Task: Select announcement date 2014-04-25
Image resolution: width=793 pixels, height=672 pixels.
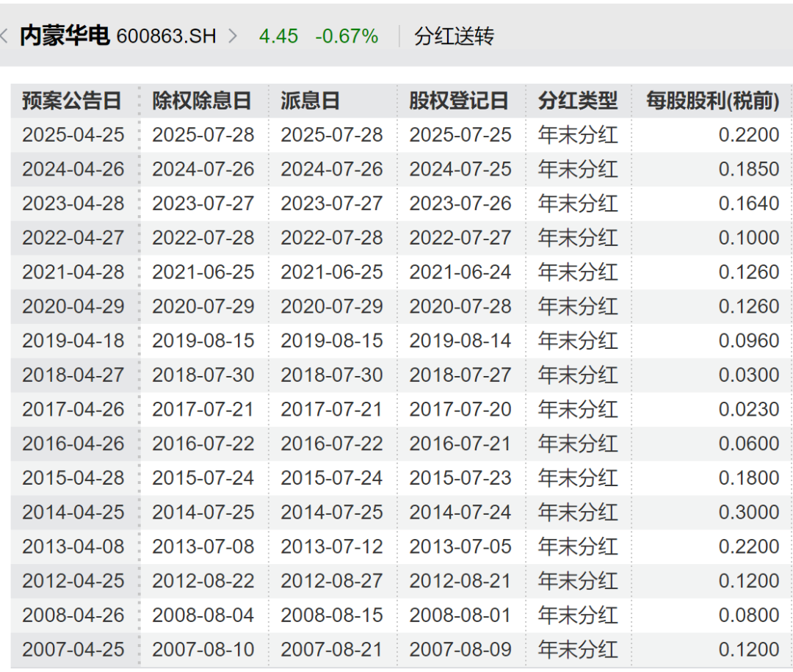Action: point(73,513)
